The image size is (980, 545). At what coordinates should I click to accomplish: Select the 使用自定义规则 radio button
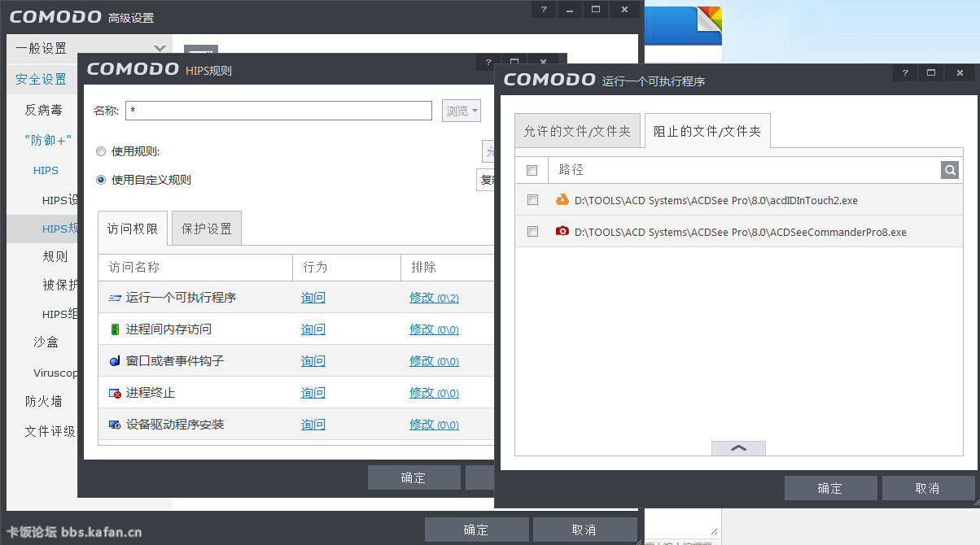101,180
